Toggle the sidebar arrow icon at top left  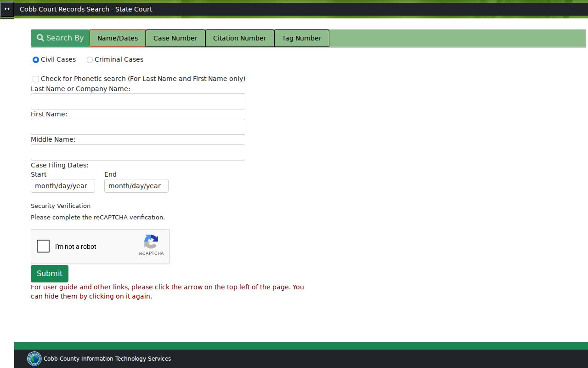[x=7, y=9]
